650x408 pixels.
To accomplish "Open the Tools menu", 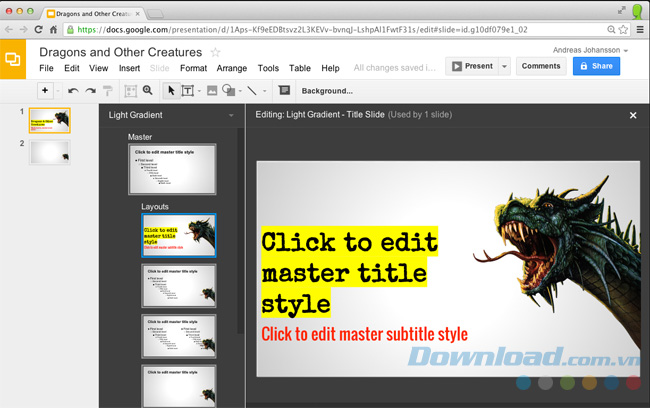I will pyautogui.click(x=268, y=68).
